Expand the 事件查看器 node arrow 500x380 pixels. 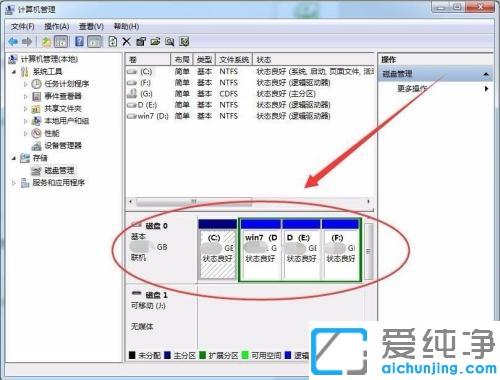click(26, 96)
